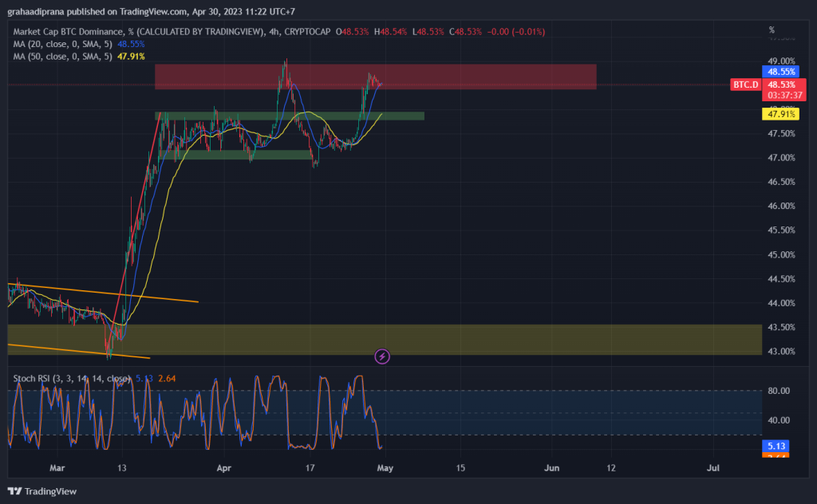
Task: Click the yellow 47.91% MA price label
Action: click(x=780, y=114)
